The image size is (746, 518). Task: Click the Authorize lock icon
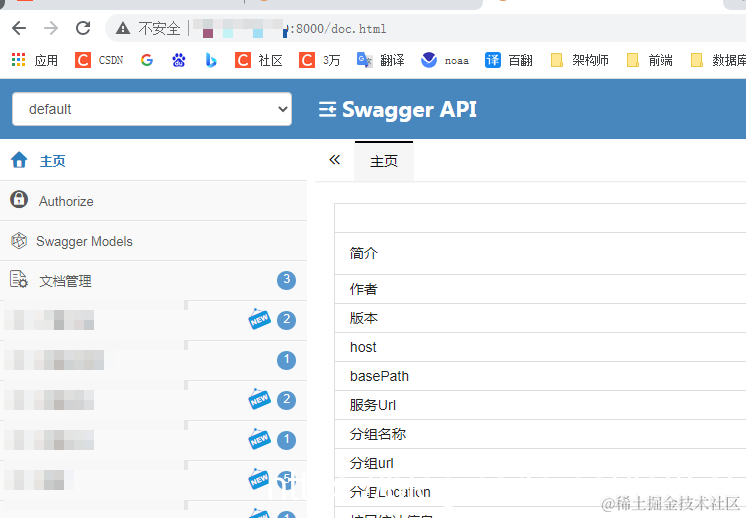click(19, 199)
